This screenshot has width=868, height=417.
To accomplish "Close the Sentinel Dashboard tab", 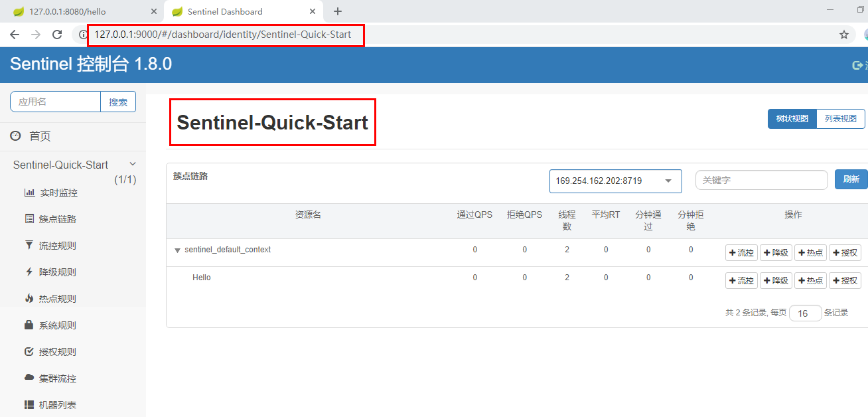I will pos(314,11).
